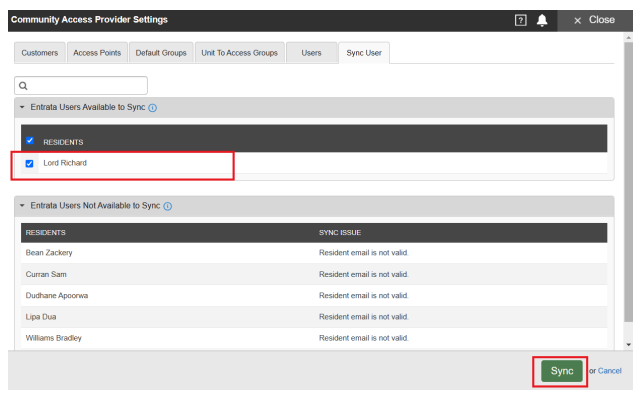The image size is (641, 401).
Task: Open the Users tab
Action: (312, 53)
